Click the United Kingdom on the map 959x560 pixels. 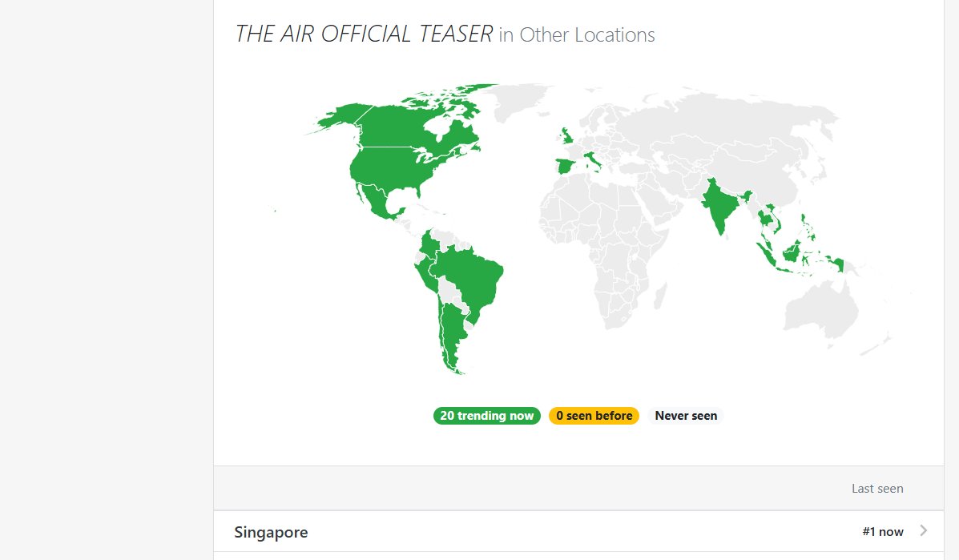click(567, 136)
